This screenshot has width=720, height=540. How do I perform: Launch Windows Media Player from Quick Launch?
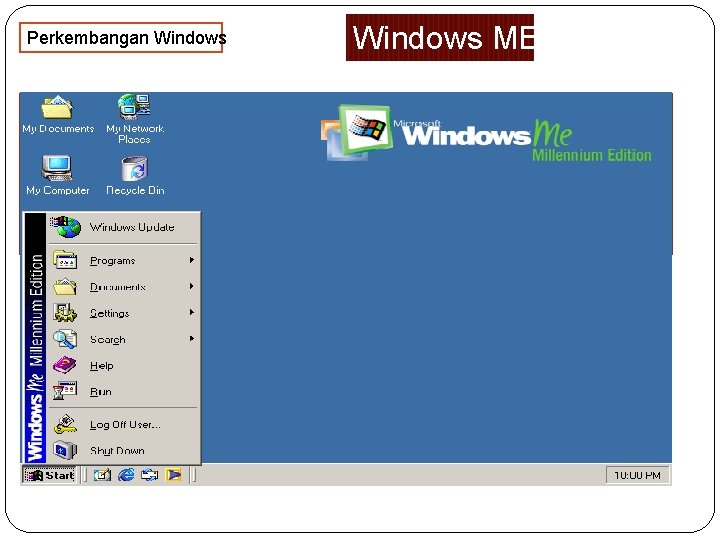pyautogui.click(x=174, y=475)
